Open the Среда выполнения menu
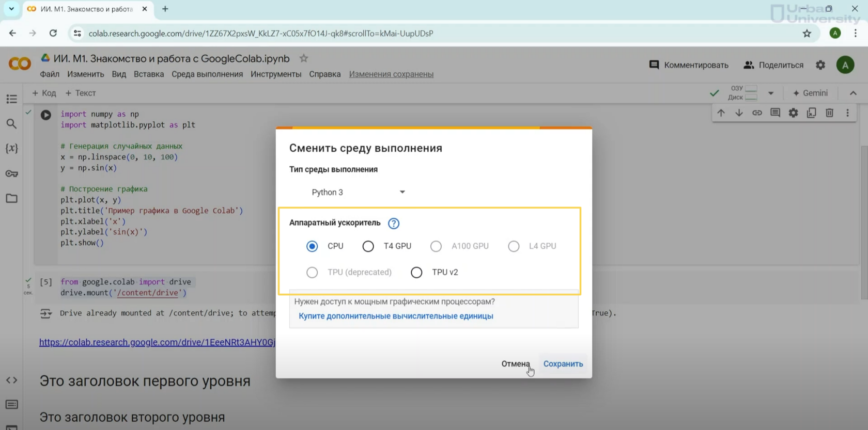Screen dimensions: 868x430 207,74
